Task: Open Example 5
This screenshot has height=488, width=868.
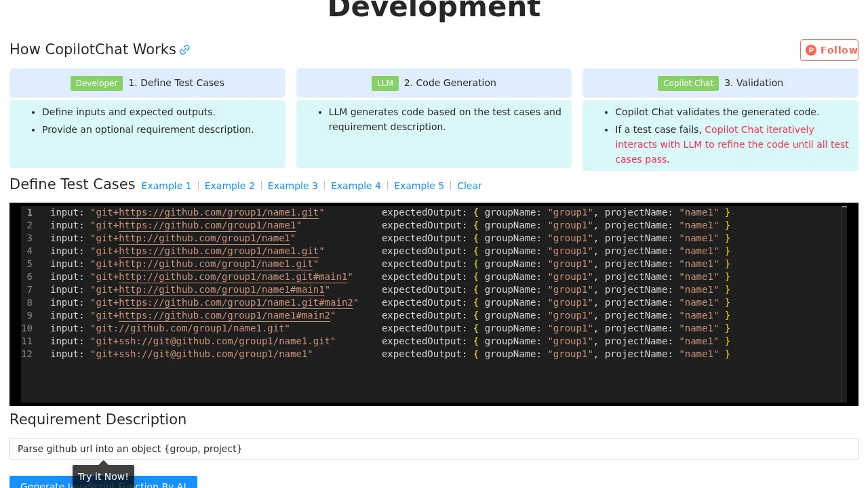Action: (418, 186)
